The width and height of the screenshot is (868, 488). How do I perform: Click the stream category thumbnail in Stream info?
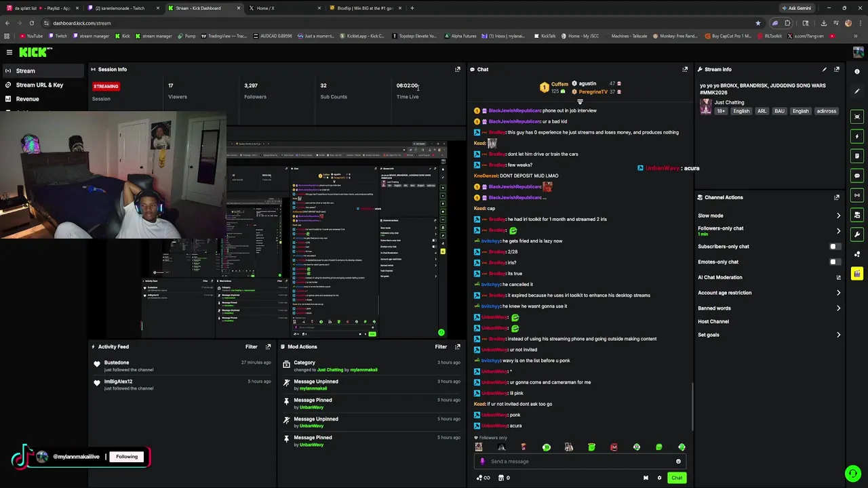[x=706, y=106]
